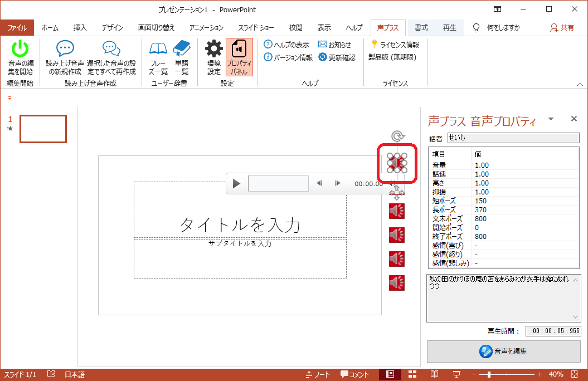Viewport: 588px width, 381px height.
Task: Select the fourth red speaker audio icon
Action: pos(397,259)
